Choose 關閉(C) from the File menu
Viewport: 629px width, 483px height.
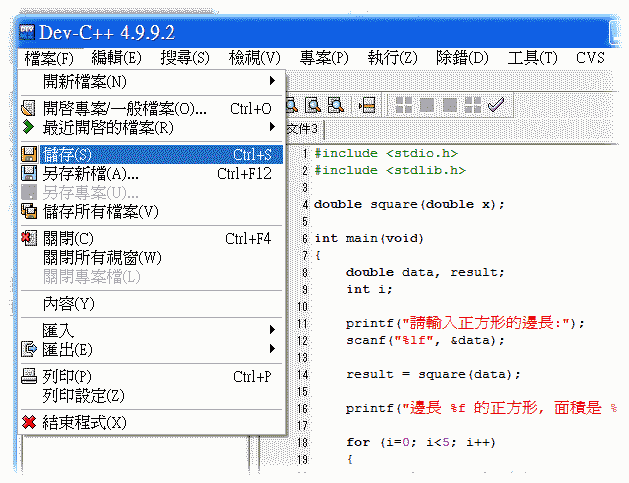(152, 239)
